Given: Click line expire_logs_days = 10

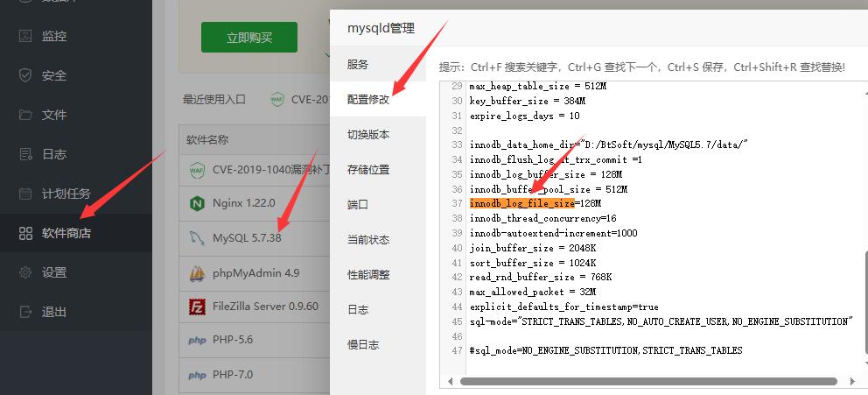Looking at the screenshot, I should (x=525, y=116).
